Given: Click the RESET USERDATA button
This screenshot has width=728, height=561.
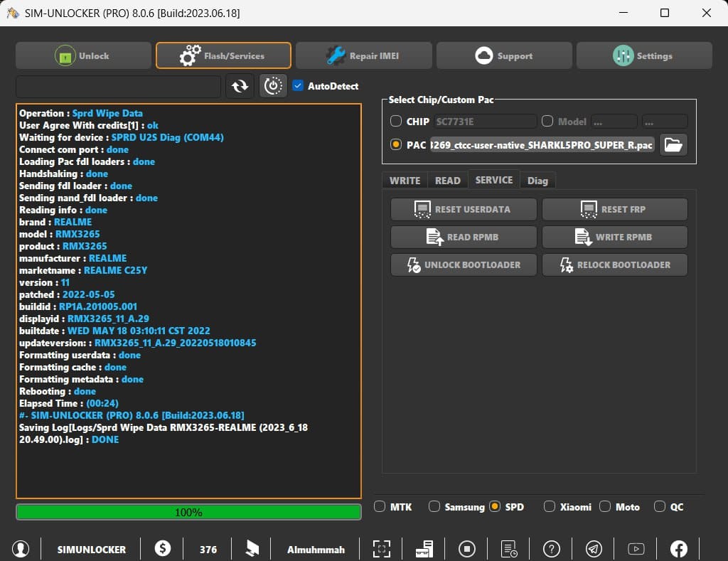Looking at the screenshot, I should [464, 210].
